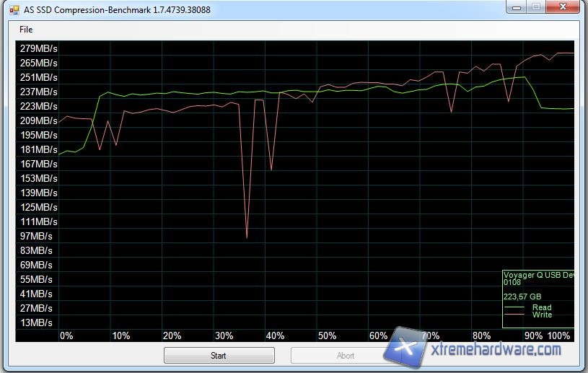Click the 50% mark on the X axis
Image resolution: width=588 pixels, height=373 pixels.
coord(328,335)
